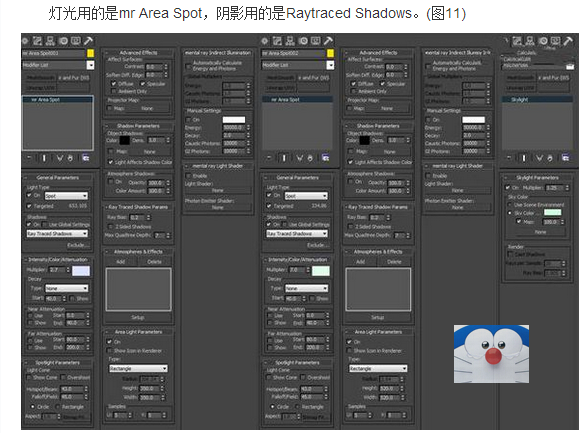Open Spot002 light color swatch beside Multiplier
The image size is (579, 433).
pos(321,271)
